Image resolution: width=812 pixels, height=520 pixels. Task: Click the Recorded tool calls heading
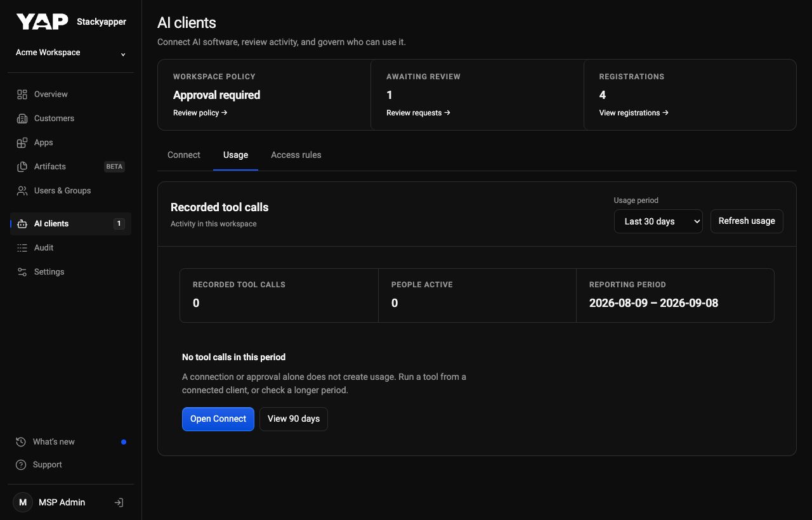tap(219, 207)
